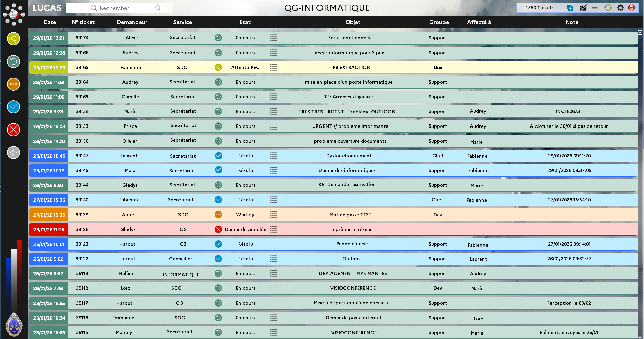Open the statistics chart icon in toolbar
Image resolution: width=644 pixels, height=339 pixels.
tap(583, 7)
